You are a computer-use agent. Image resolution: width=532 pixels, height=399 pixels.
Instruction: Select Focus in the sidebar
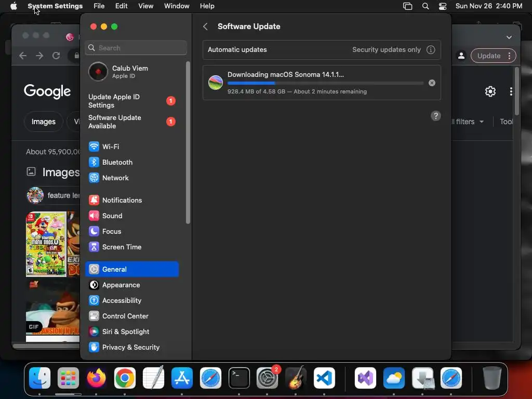pos(131,231)
